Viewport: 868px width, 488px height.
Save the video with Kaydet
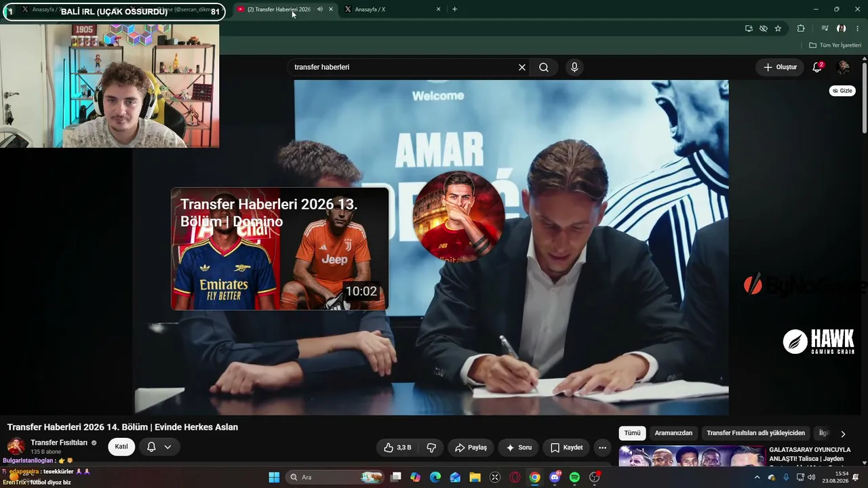(x=567, y=447)
